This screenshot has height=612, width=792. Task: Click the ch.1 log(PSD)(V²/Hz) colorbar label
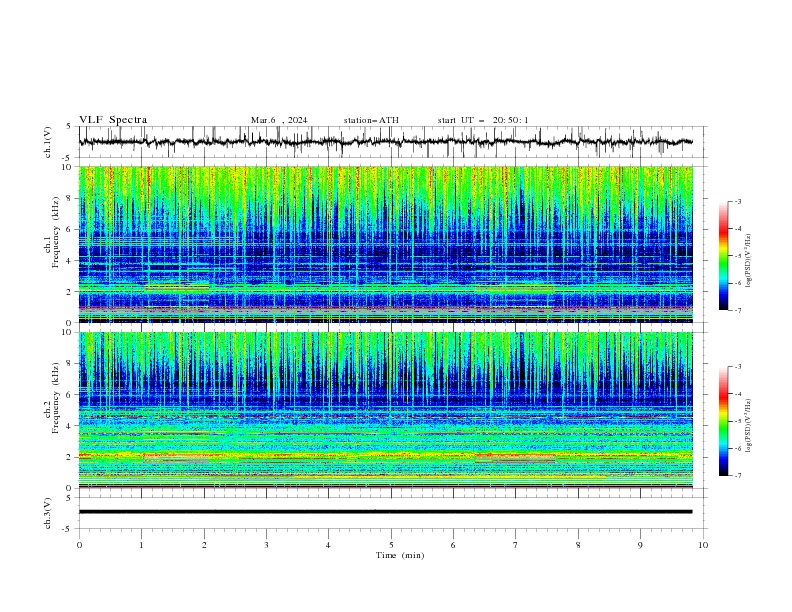(749, 261)
